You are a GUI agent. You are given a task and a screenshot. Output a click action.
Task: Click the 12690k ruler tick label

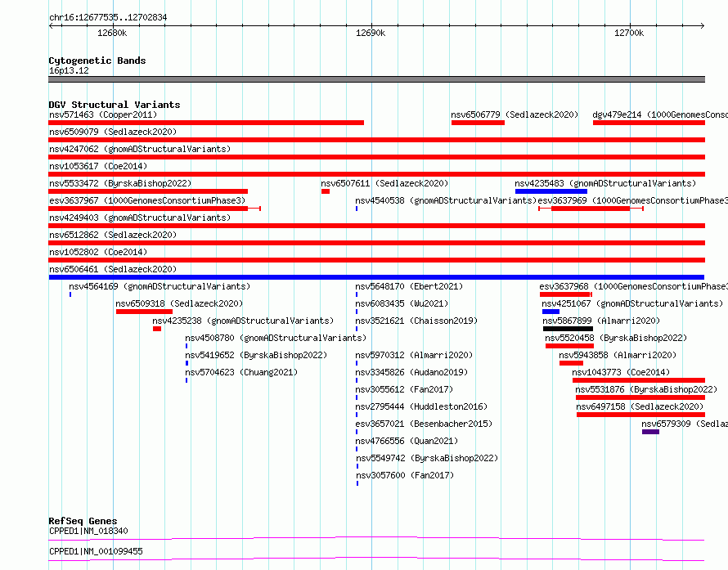coord(371,33)
